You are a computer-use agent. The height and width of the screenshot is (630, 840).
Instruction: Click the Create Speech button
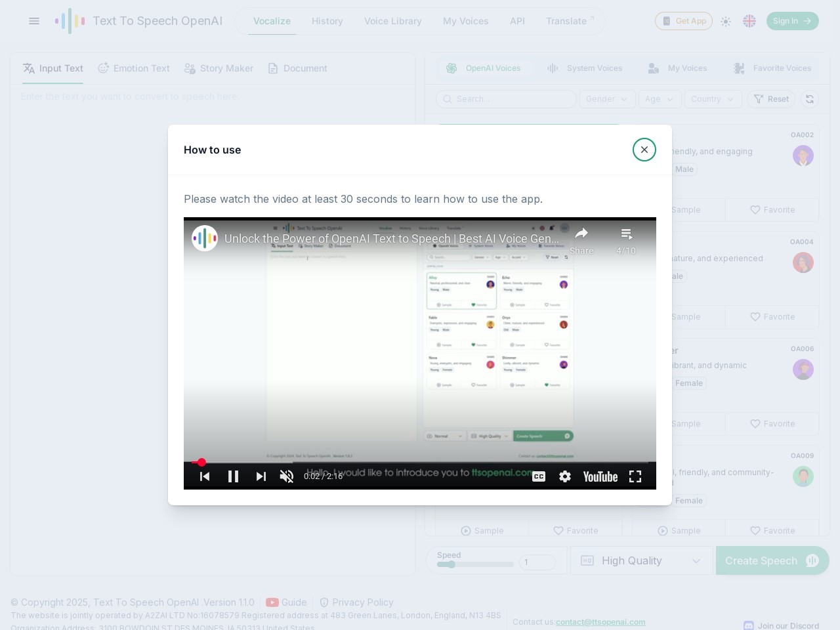click(x=772, y=560)
